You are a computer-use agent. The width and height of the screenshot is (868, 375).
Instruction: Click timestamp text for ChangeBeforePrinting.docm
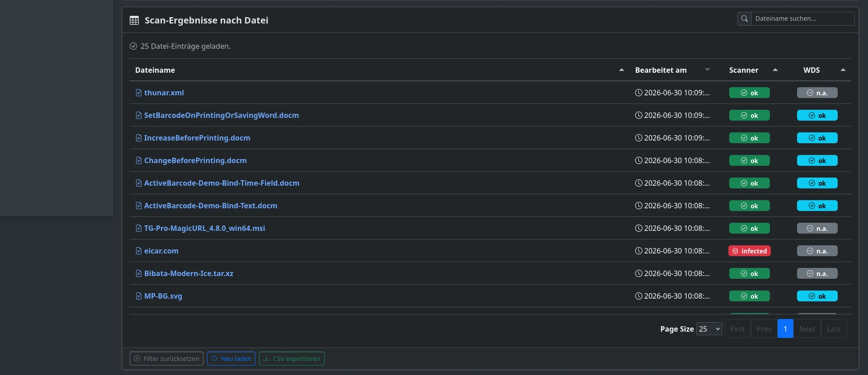click(x=677, y=160)
